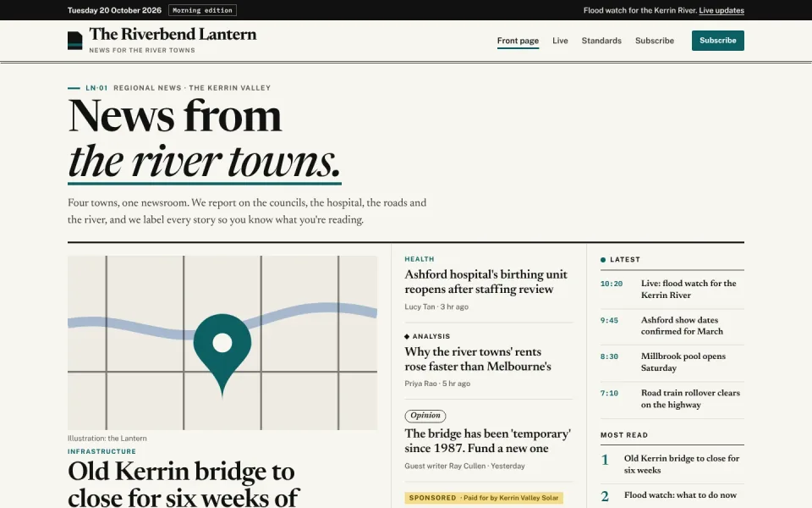
Task: Click the HEALTH section label
Action: pyautogui.click(x=420, y=259)
